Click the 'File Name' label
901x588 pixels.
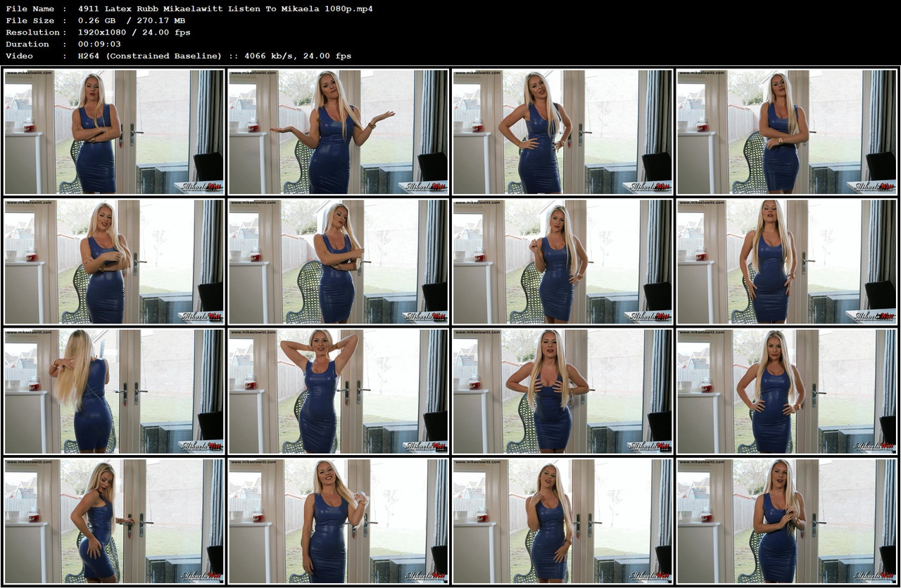click(30, 9)
